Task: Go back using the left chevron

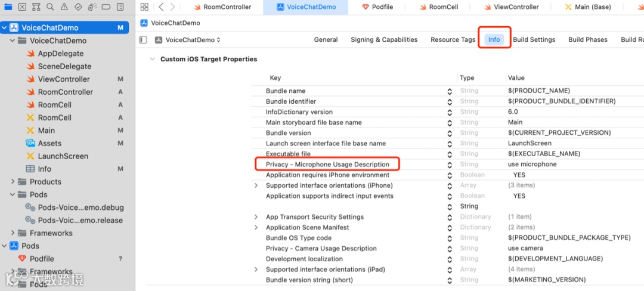Action: 161,7
